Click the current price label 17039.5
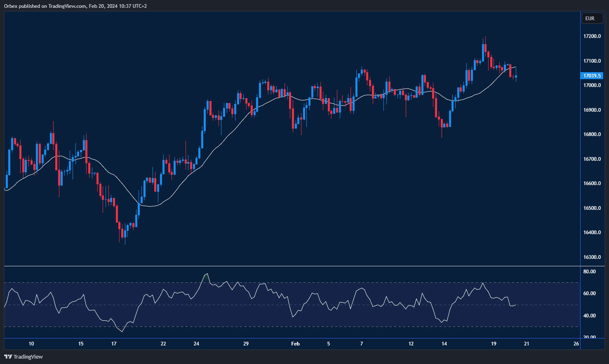The width and height of the screenshot is (609, 364). point(592,76)
